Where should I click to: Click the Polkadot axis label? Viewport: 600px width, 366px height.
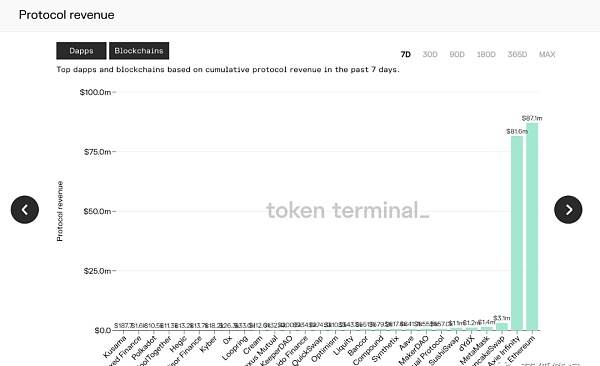pyautogui.click(x=144, y=347)
